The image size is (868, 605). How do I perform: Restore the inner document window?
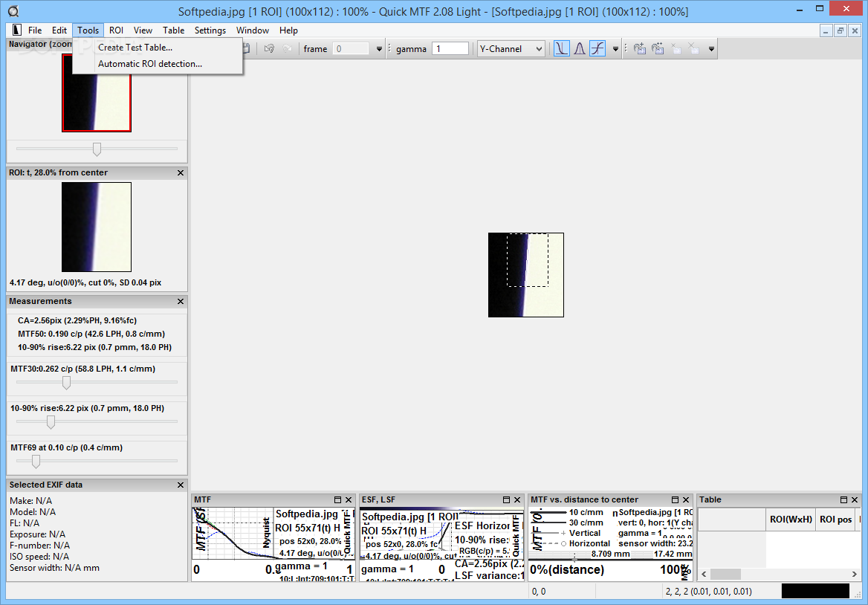click(841, 31)
